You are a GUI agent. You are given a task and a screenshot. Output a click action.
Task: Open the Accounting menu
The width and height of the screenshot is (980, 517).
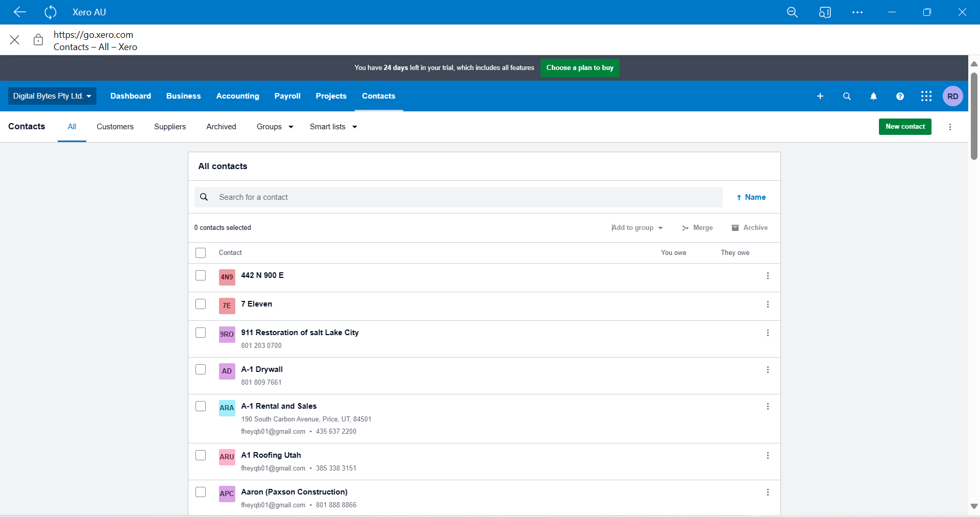(x=238, y=96)
